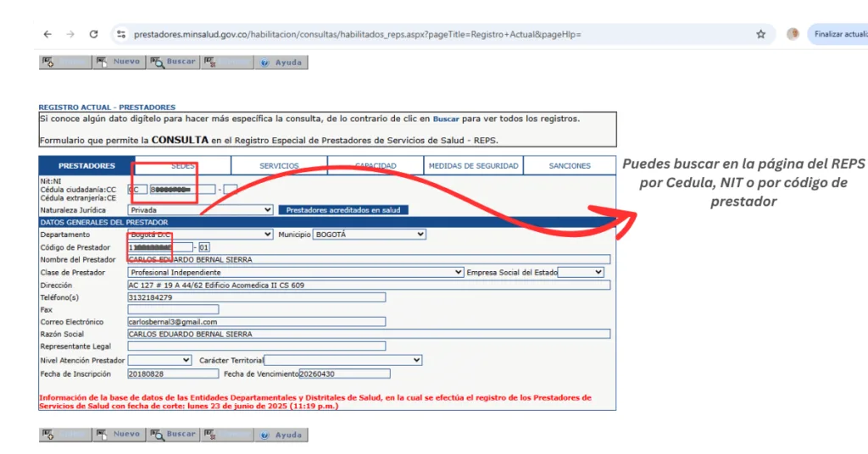Viewport: 868px width, 454px height.
Task: Click the Nuevo button in top toolbar
Action: coord(118,62)
